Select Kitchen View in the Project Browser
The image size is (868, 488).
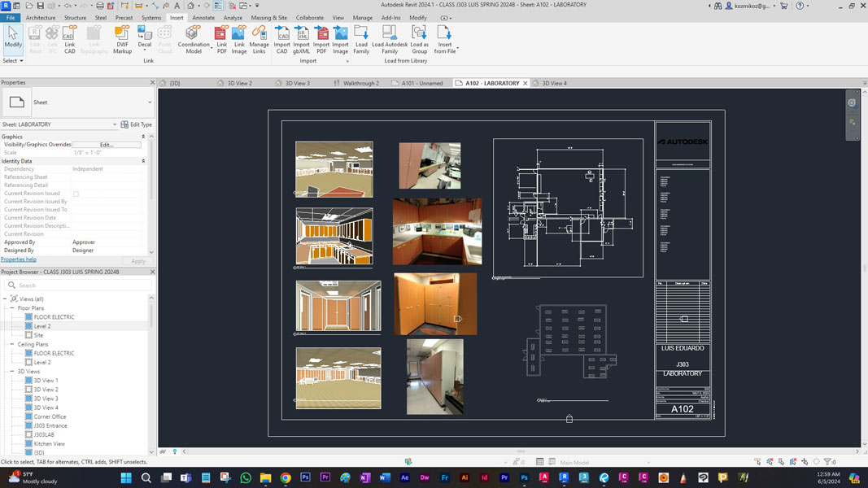(x=50, y=443)
